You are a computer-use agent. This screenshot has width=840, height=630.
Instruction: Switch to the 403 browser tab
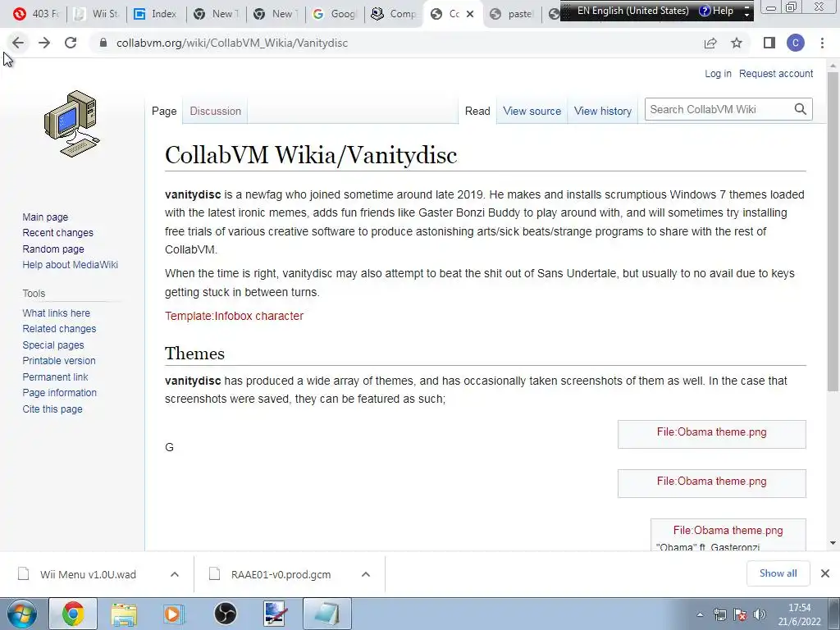pos(36,14)
